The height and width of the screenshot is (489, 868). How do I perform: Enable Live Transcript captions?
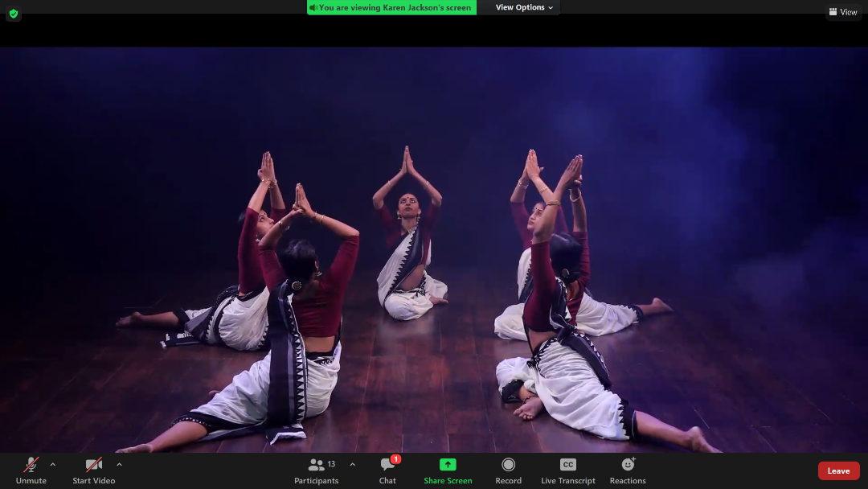(x=567, y=465)
